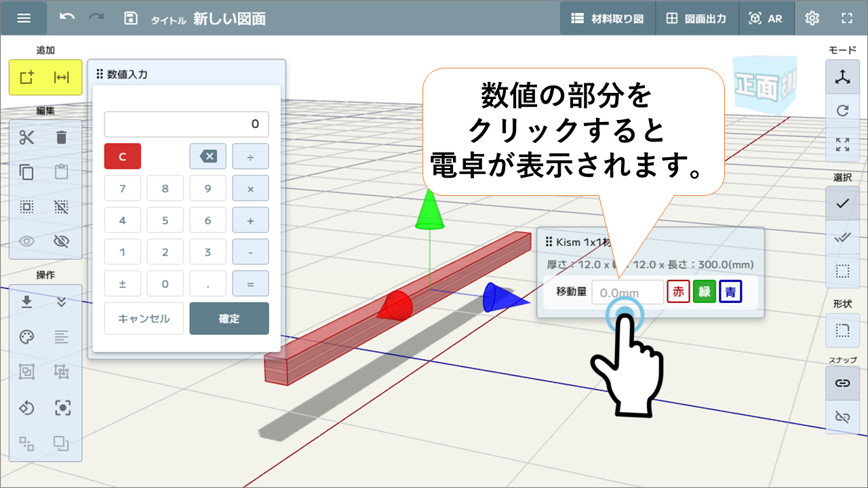868x488 pixels.
Task: Select the scale expand mode
Action: (843, 144)
